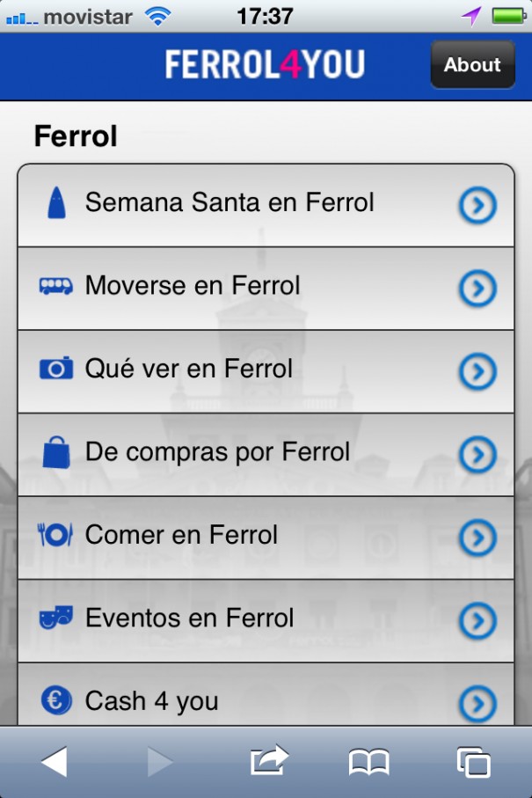Tap the bus icon for Moverse
Image resolution: width=532 pixels, height=798 pixels.
pos(55,286)
